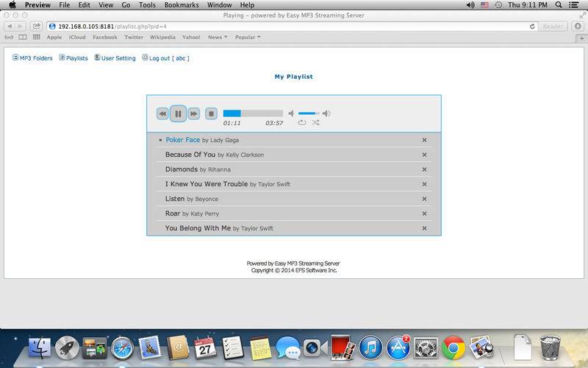
Task: Launch Google Chrome from the Dock
Action: (x=453, y=348)
